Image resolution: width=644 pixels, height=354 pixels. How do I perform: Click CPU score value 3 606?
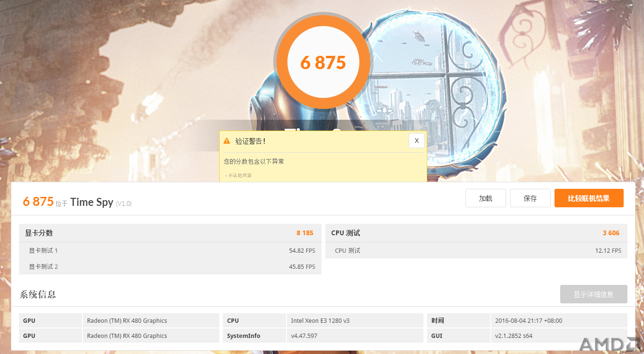click(611, 233)
